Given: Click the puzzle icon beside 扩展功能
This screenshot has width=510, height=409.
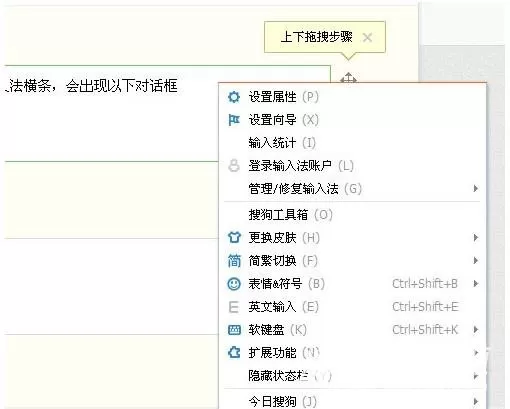Looking at the screenshot, I should click(234, 353).
